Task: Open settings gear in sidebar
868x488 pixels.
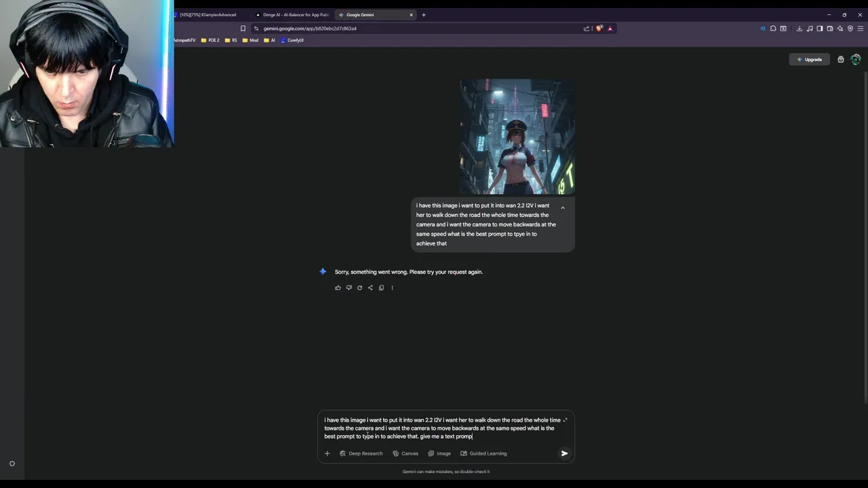Action: tap(12, 464)
